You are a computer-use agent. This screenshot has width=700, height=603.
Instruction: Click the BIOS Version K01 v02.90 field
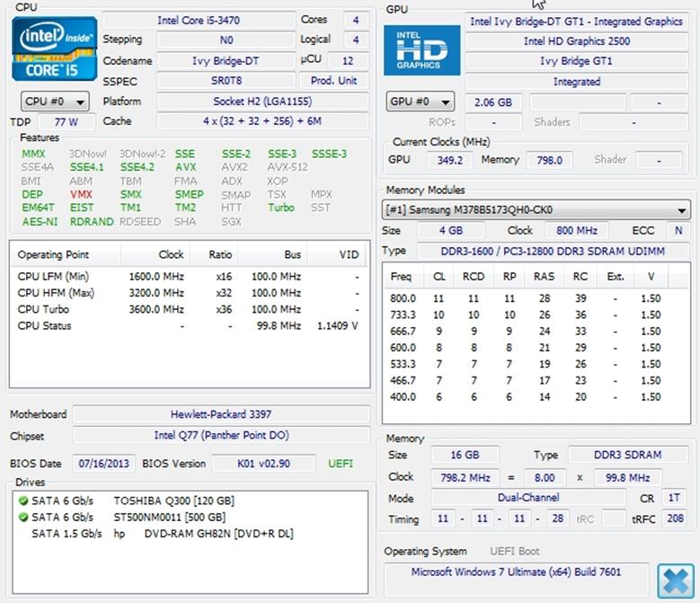pyautogui.click(x=263, y=464)
